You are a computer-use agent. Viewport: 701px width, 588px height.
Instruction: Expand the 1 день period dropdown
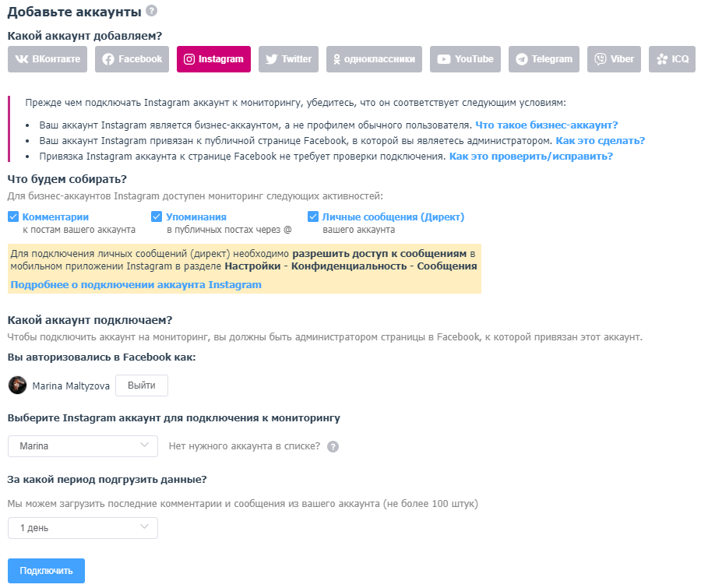tap(83, 528)
